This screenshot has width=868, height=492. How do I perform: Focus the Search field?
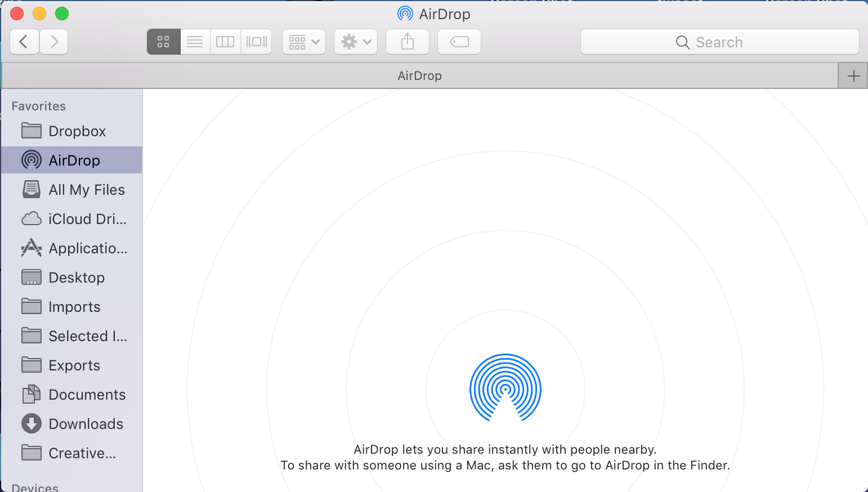720,42
